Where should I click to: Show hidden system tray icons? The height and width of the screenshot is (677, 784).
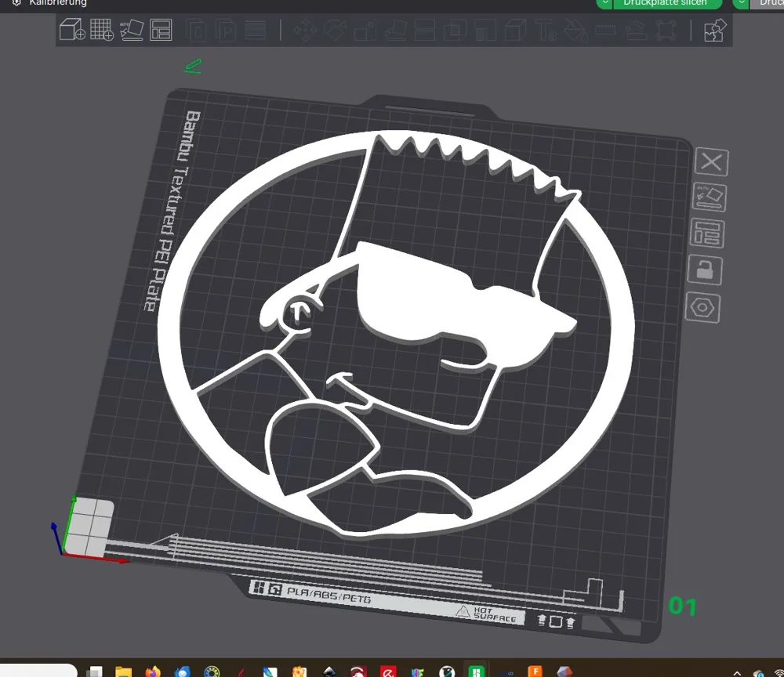coord(736,674)
